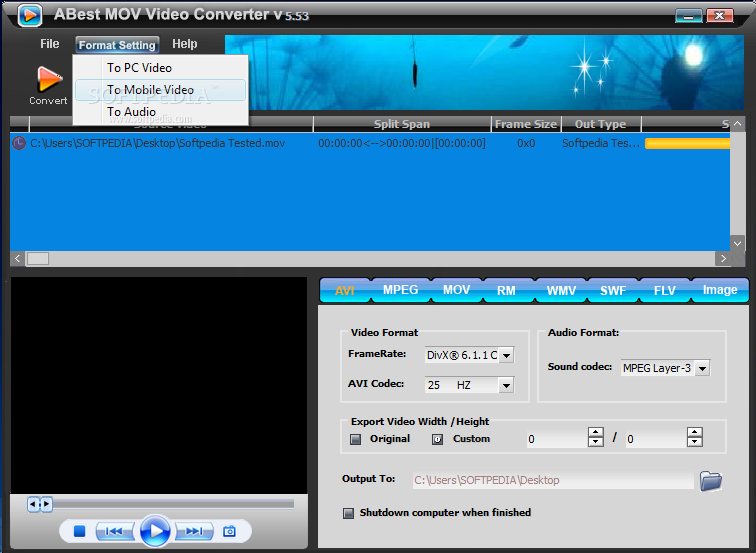
Task: Switch to the AVI format tab
Action: pos(345,291)
